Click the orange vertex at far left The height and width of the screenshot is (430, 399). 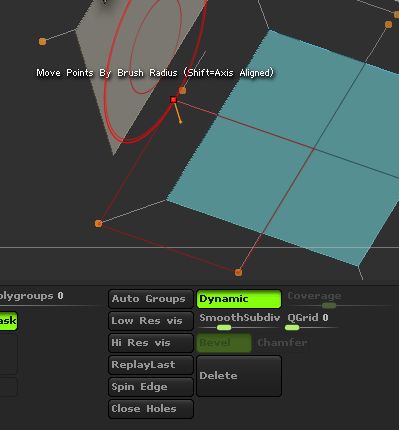[x=42, y=41]
